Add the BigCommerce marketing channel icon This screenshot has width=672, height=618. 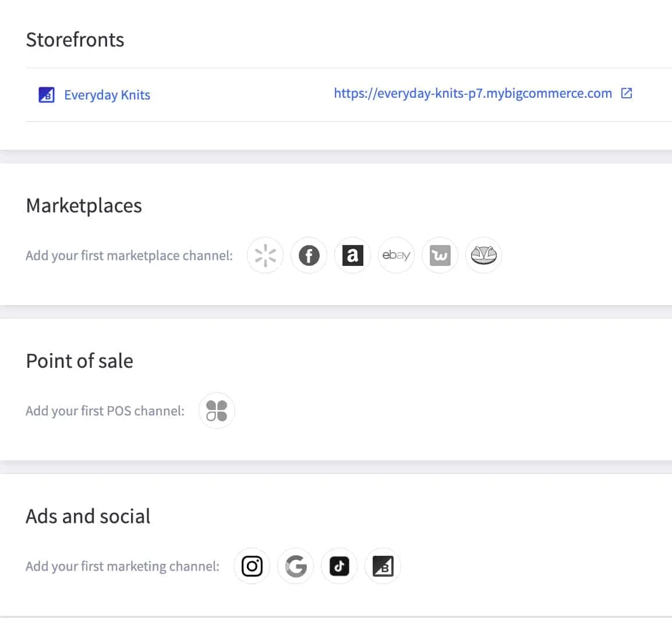(383, 566)
